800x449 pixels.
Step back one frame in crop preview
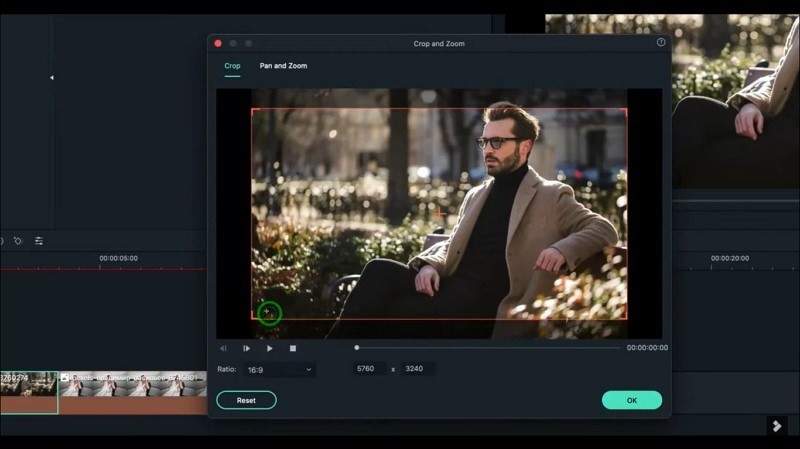click(x=223, y=348)
